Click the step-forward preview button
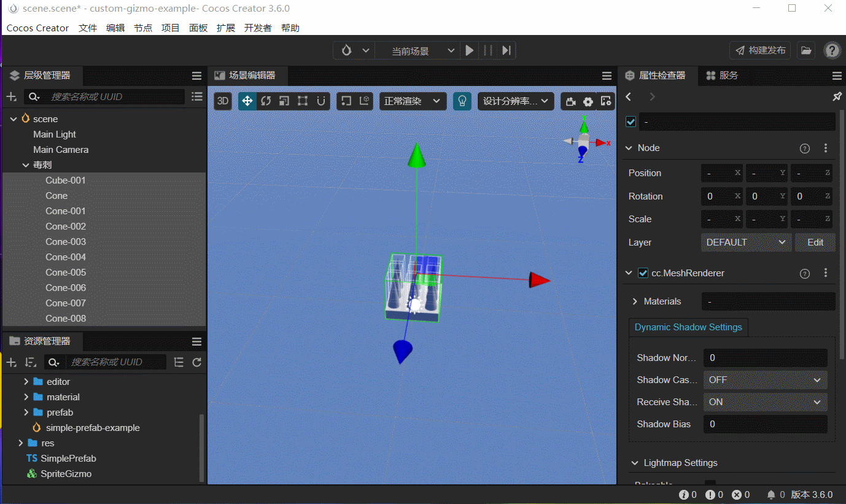 (506, 50)
